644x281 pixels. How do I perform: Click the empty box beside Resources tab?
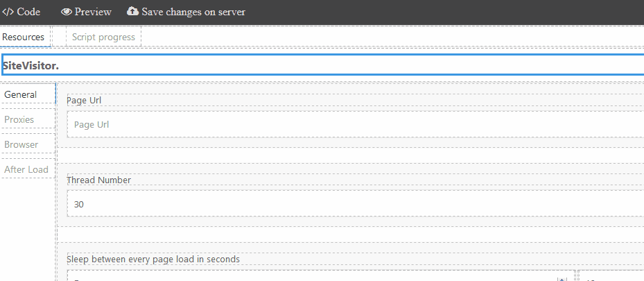pyautogui.click(x=58, y=37)
